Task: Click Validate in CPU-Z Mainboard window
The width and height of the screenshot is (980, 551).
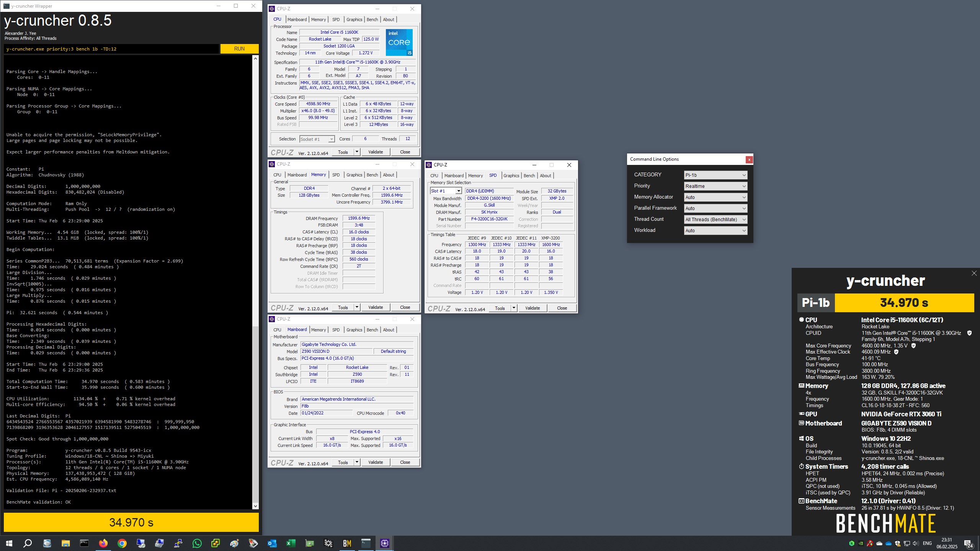Action: click(x=376, y=462)
